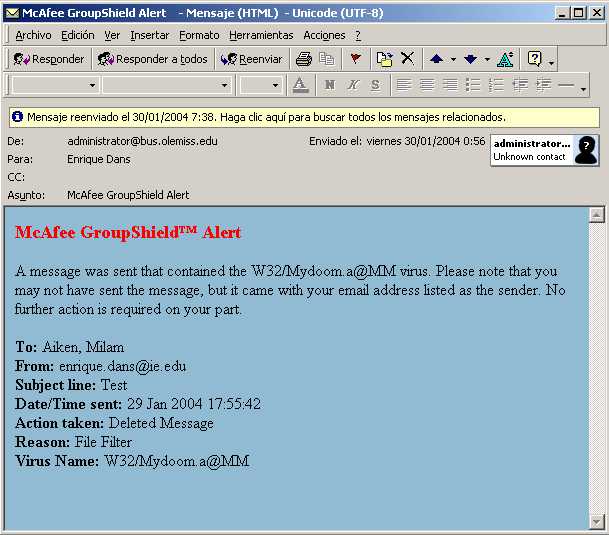Go to previous item up arrow
609x535 pixels.
(x=436, y=59)
